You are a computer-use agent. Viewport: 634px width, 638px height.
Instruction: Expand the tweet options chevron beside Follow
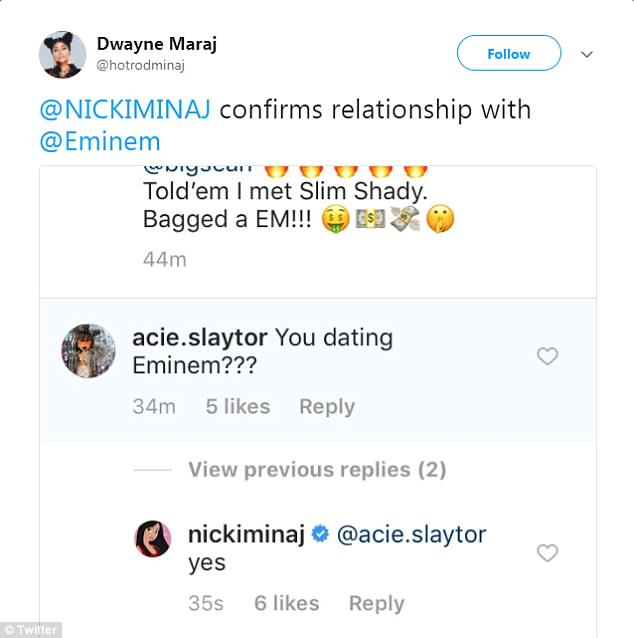(587, 54)
